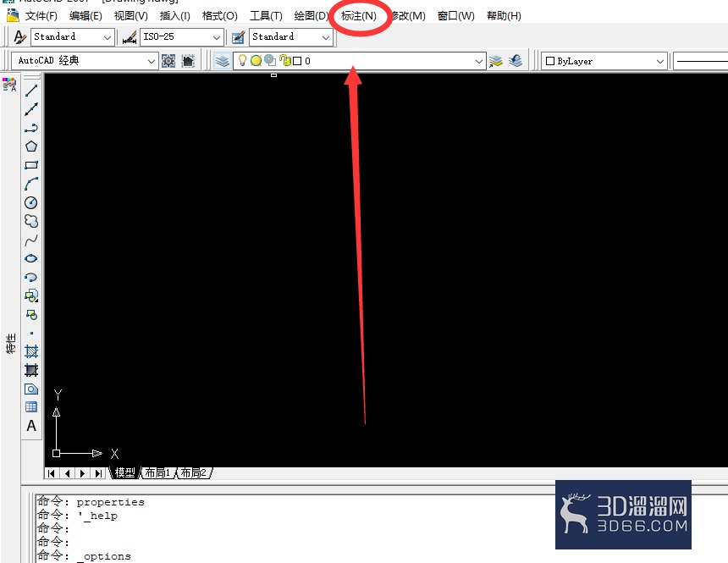Open the 修改(M) menu
This screenshot has width=728, height=563.
408,16
